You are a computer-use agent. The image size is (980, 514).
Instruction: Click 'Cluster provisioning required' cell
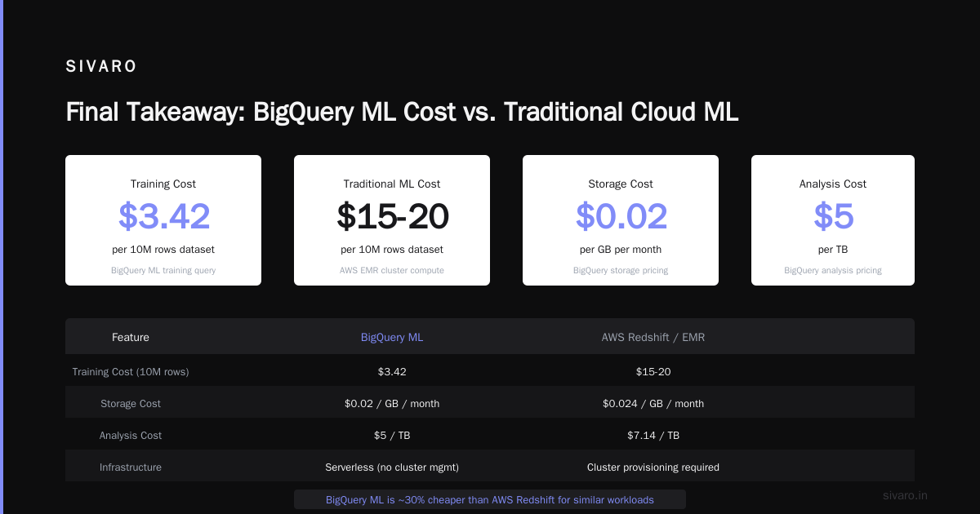pyautogui.click(x=653, y=467)
